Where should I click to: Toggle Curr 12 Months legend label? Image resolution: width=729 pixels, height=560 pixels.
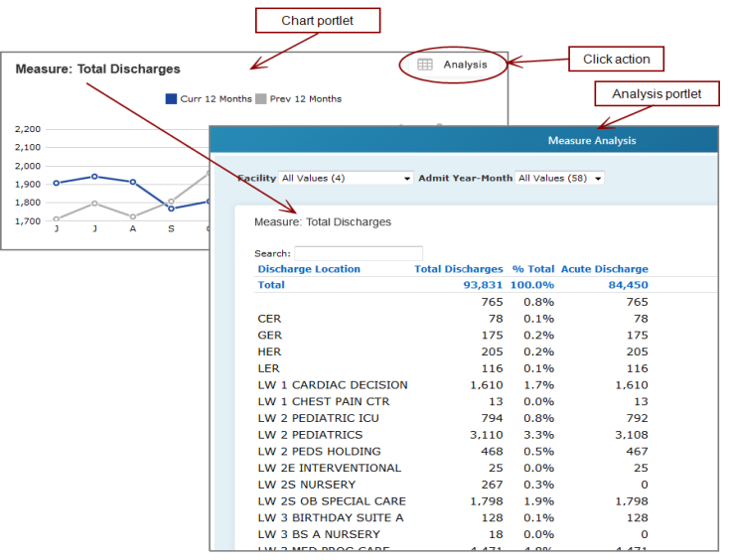click(216, 99)
